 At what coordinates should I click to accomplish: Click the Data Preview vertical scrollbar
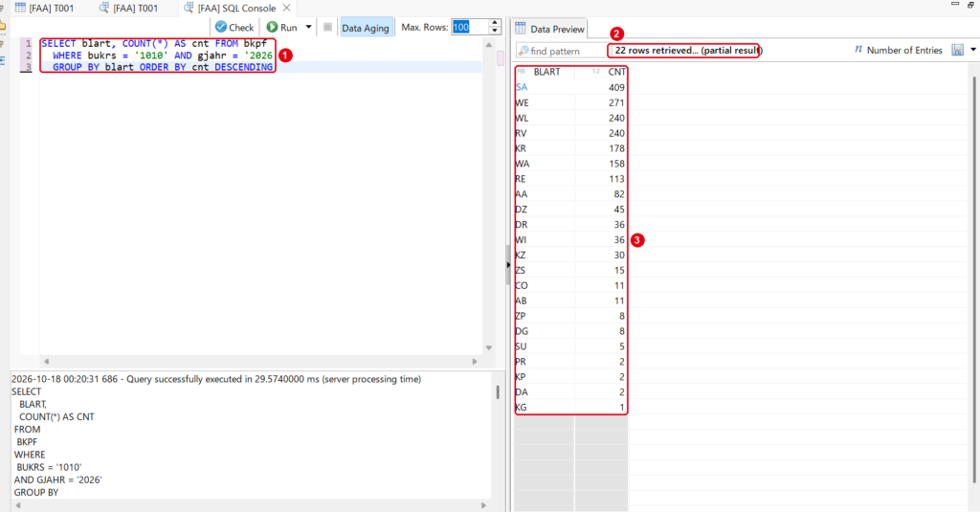[x=973, y=278]
